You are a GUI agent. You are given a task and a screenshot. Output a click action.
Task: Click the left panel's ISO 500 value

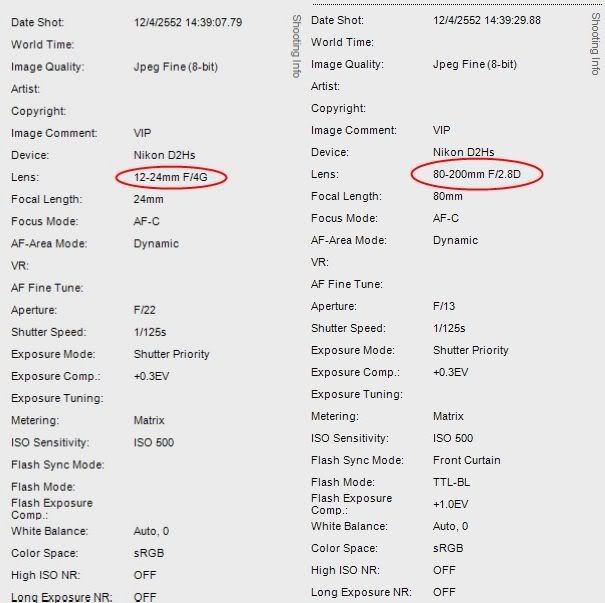(154, 442)
